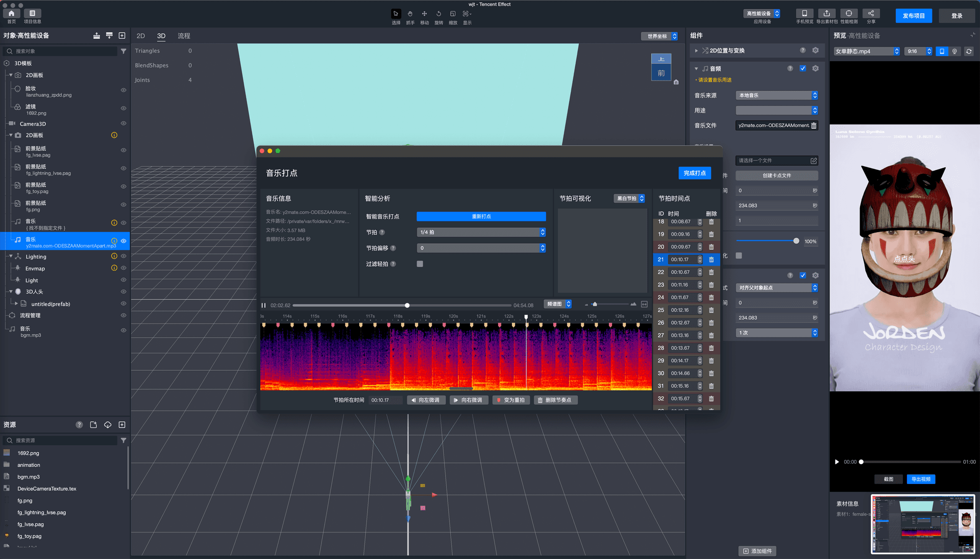The height and width of the screenshot is (559, 980).
Task: Switch to the 2D view tab
Action: coord(141,36)
